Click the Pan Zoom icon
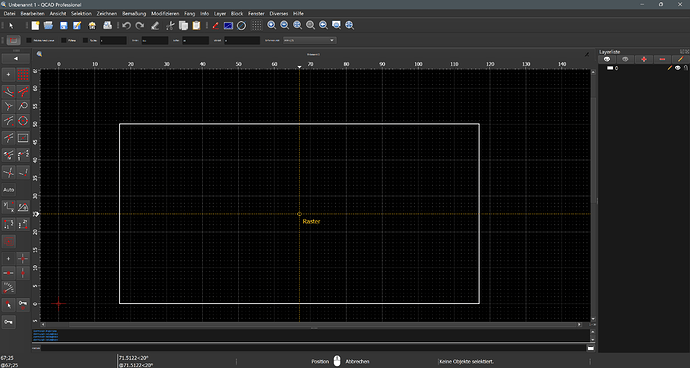Viewport: 690px width, 368px height. 349,26
